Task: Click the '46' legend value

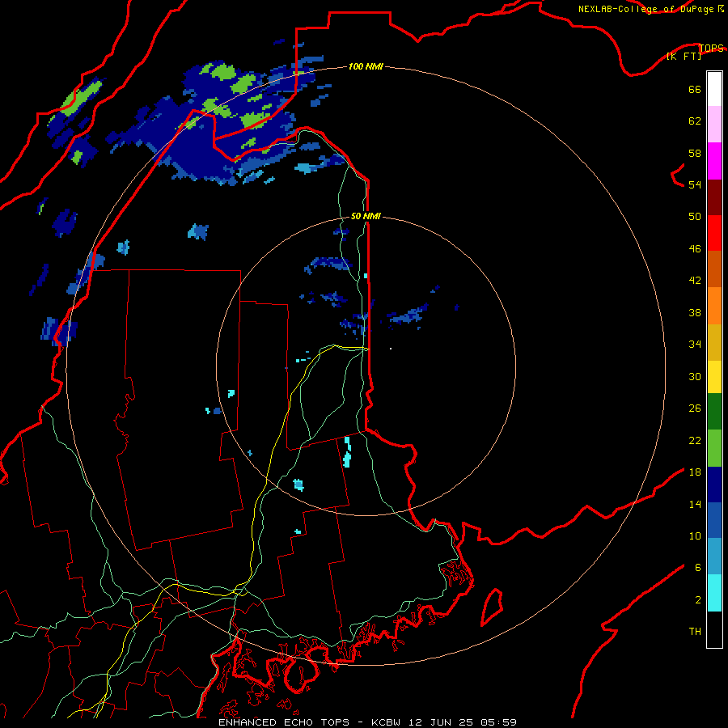Action: point(695,249)
